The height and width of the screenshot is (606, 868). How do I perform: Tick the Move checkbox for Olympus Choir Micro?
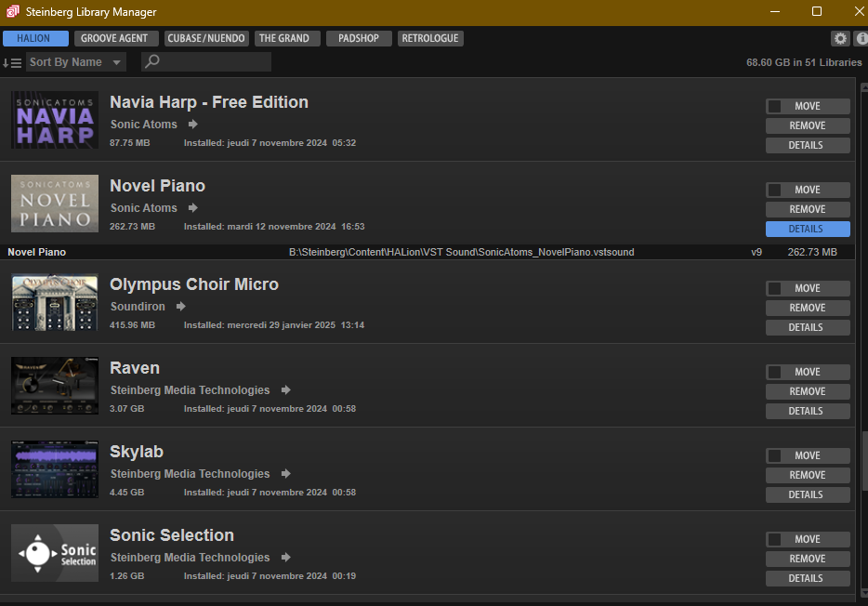(774, 288)
